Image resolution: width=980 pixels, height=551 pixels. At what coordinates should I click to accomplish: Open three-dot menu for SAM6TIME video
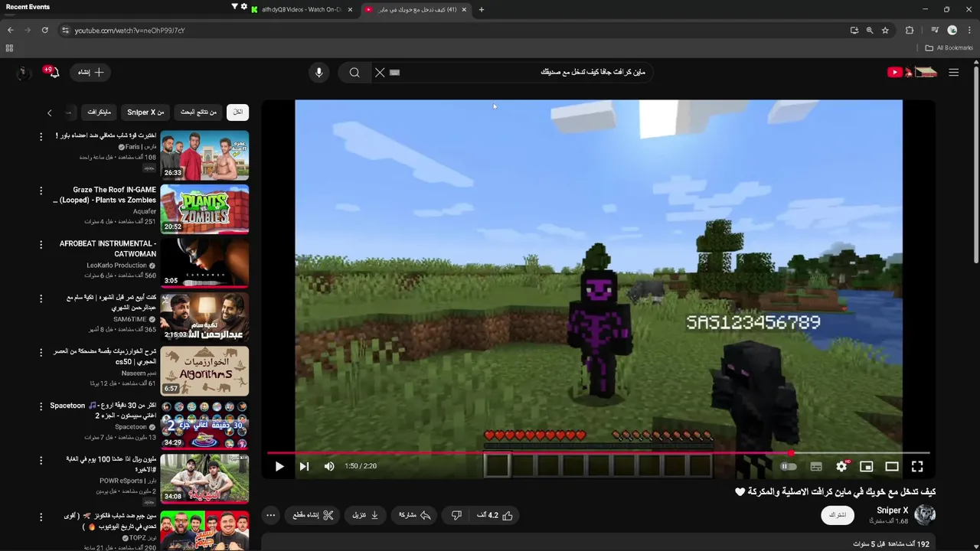tap(41, 298)
